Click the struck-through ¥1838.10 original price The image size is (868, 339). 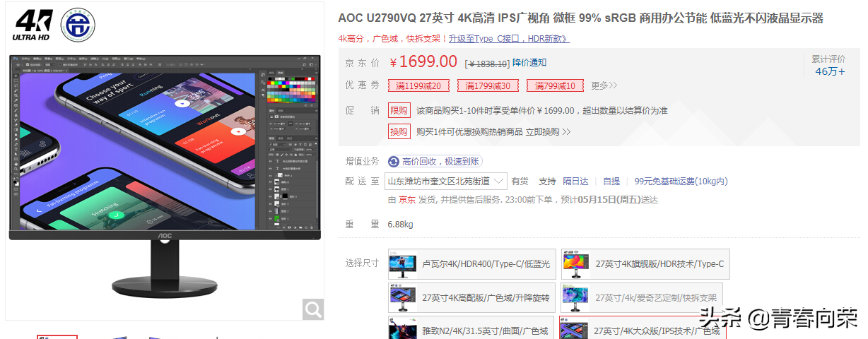pos(487,64)
